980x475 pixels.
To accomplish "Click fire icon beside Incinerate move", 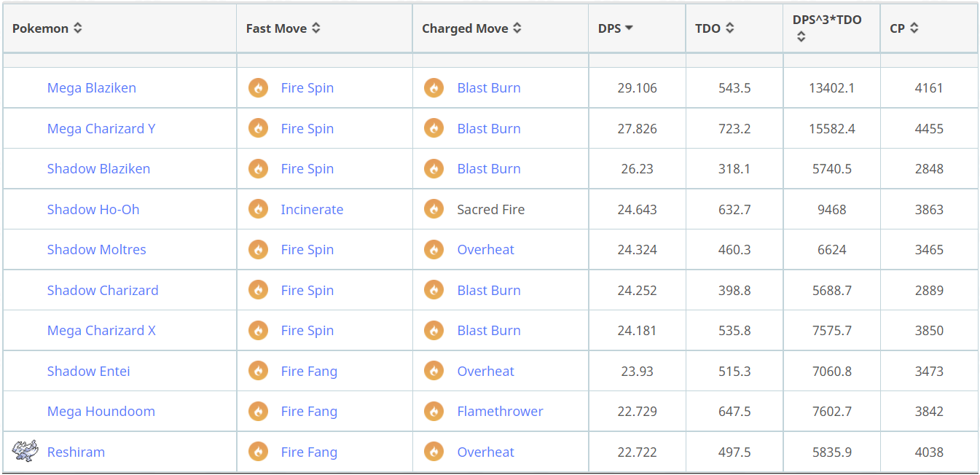I will coord(258,210).
